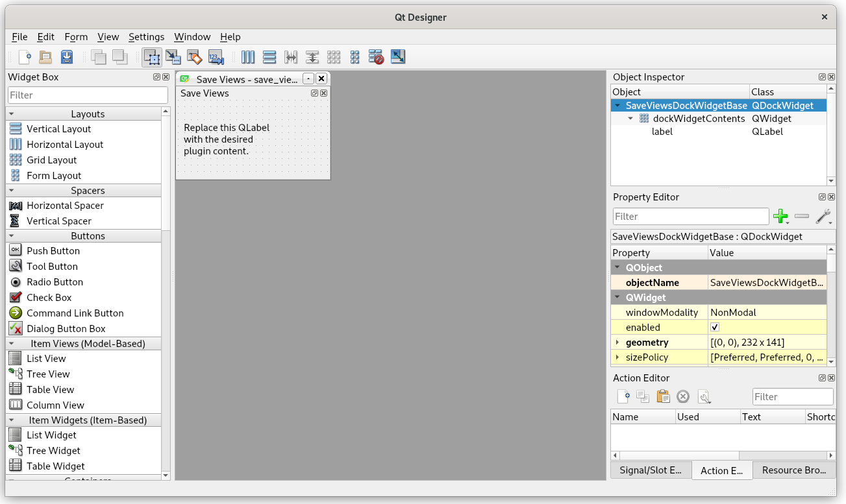Collapse dockWidgetContents tree node
This screenshot has height=504, width=846.
point(630,119)
